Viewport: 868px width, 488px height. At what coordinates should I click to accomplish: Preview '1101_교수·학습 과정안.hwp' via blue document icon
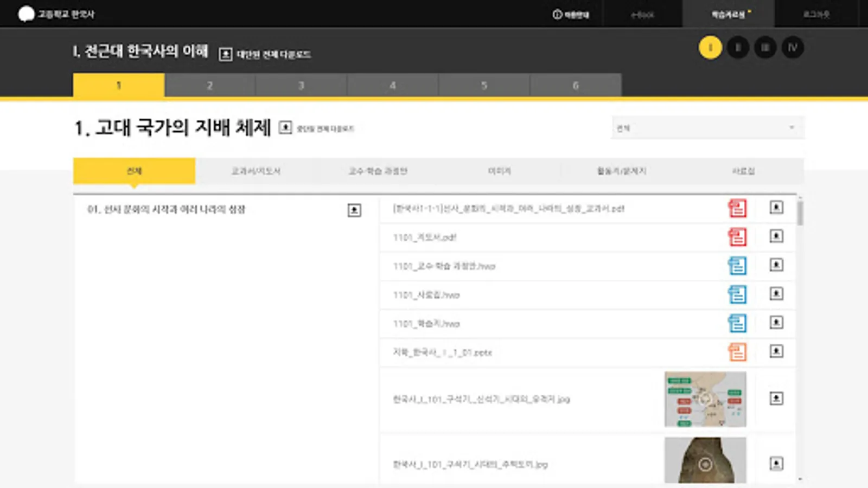click(737, 266)
